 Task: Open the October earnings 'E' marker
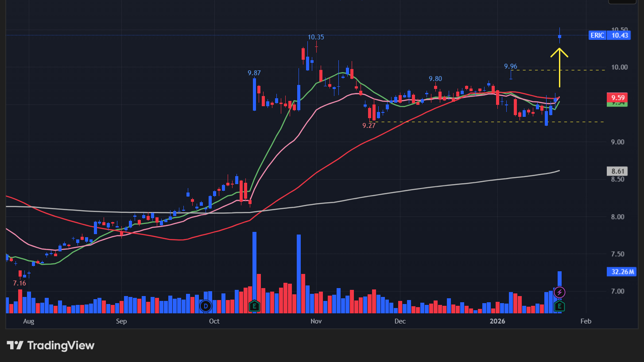pos(254,306)
